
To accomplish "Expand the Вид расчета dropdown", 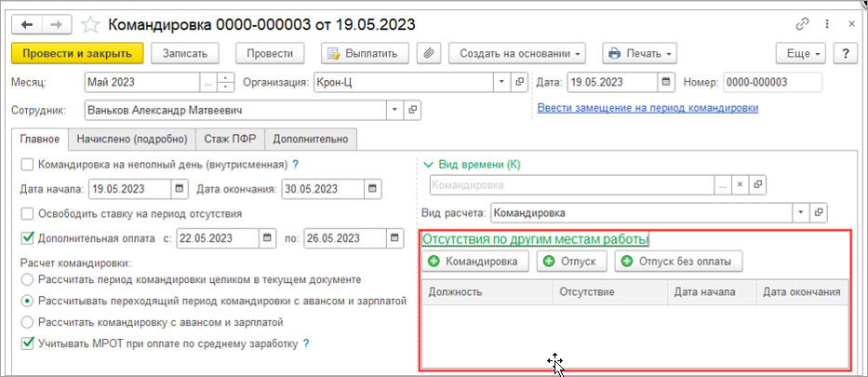I will coord(801,212).
